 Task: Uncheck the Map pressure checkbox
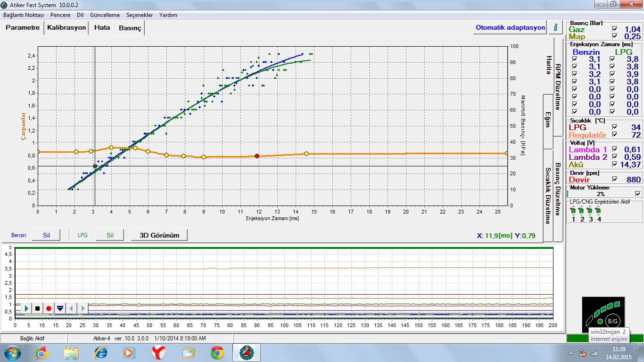pyautogui.click(x=614, y=36)
